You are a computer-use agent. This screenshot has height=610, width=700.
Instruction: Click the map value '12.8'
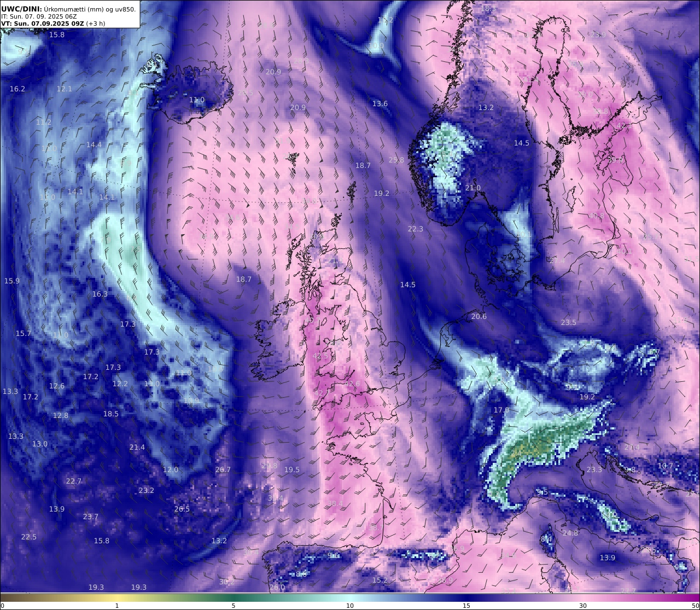[x=61, y=415]
